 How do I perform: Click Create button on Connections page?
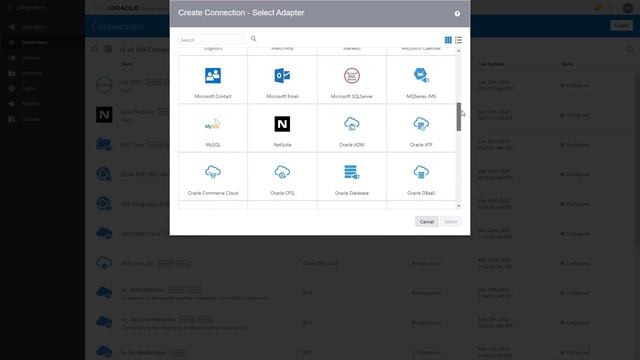pos(621,25)
